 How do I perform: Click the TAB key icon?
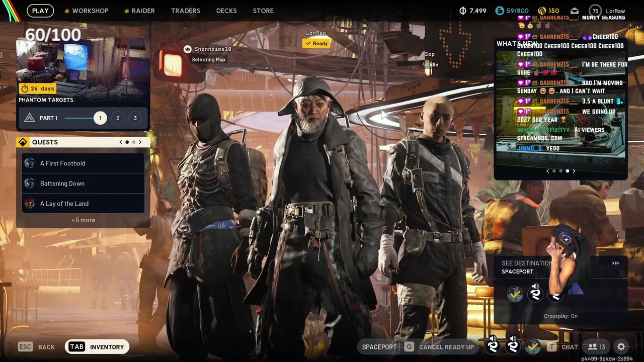[76, 347]
